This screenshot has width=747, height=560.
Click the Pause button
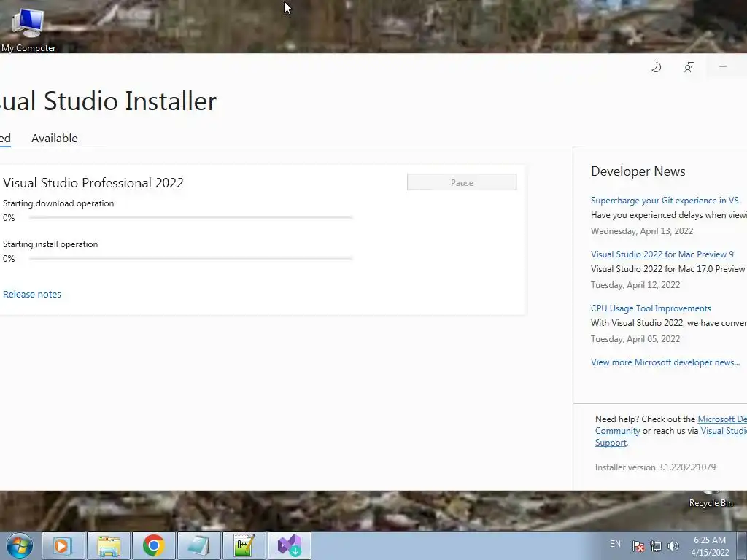tap(462, 182)
